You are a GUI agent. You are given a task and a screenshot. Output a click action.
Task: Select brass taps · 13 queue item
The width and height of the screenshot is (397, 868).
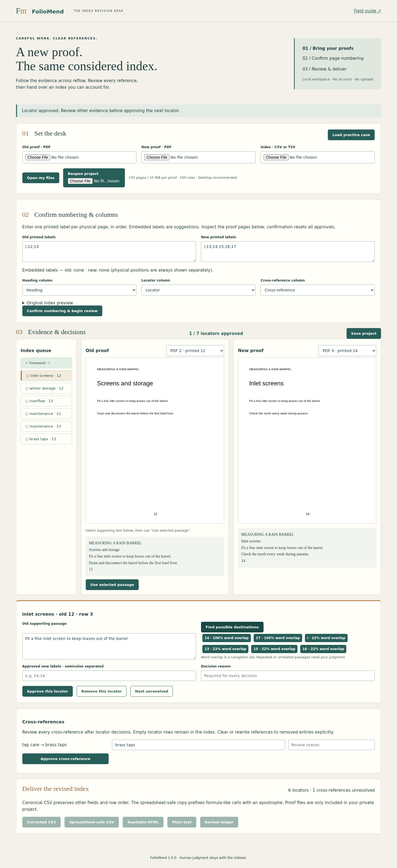pyautogui.click(x=46, y=439)
